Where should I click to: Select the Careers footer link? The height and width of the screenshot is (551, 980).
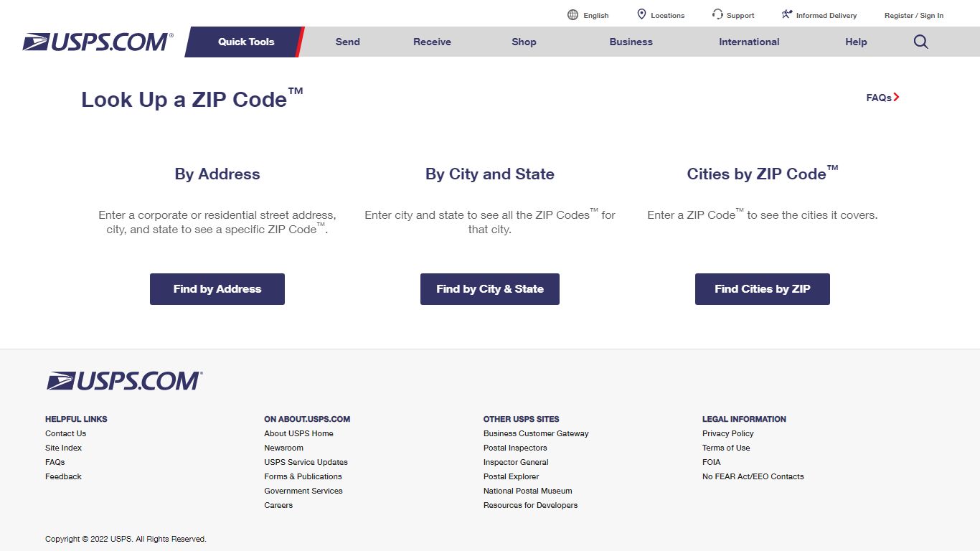coord(278,505)
